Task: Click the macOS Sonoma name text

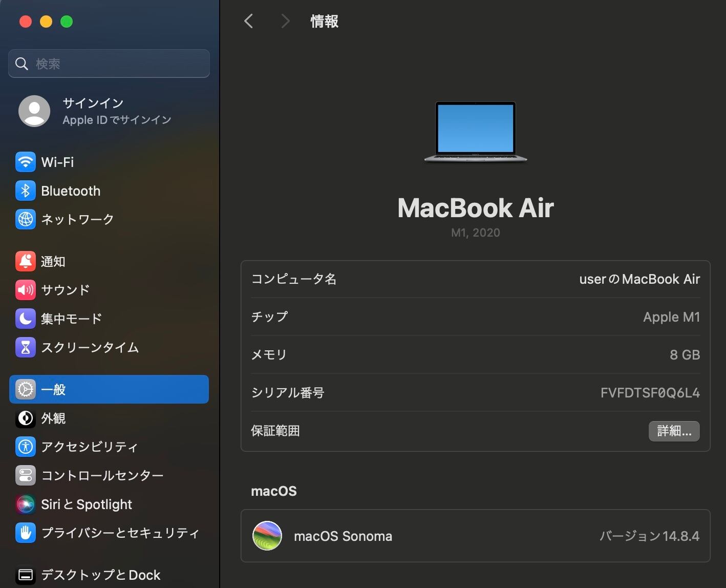Action: pos(343,536)
